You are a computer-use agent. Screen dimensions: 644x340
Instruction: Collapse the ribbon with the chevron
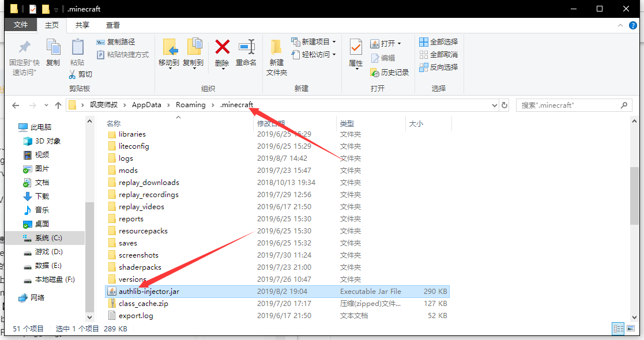621,26
